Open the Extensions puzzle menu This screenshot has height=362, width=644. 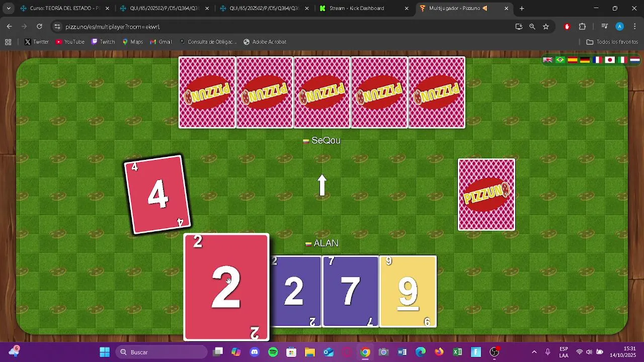pyautogui.click(x=583, y=27)
